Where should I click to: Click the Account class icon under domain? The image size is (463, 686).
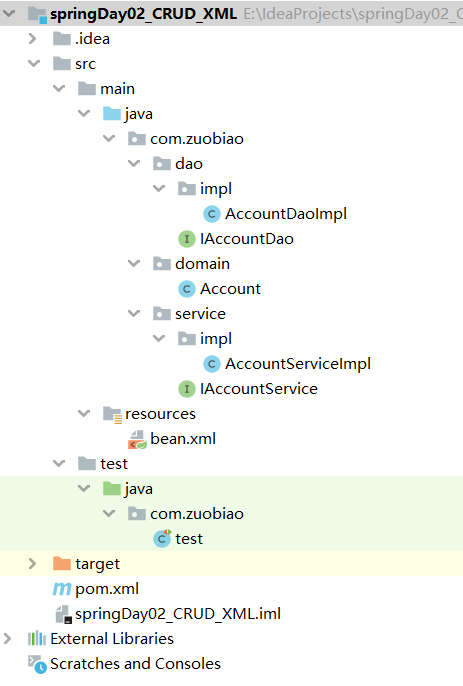point(187,289)
